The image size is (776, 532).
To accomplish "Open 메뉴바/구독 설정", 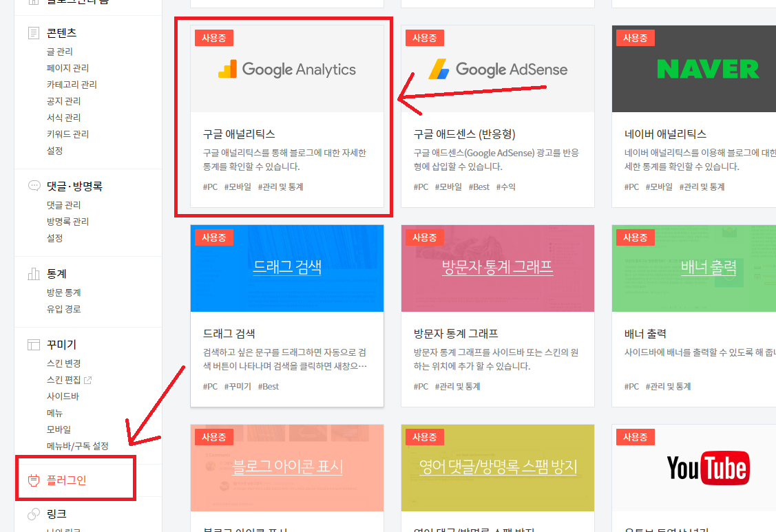I will point(77,446).
